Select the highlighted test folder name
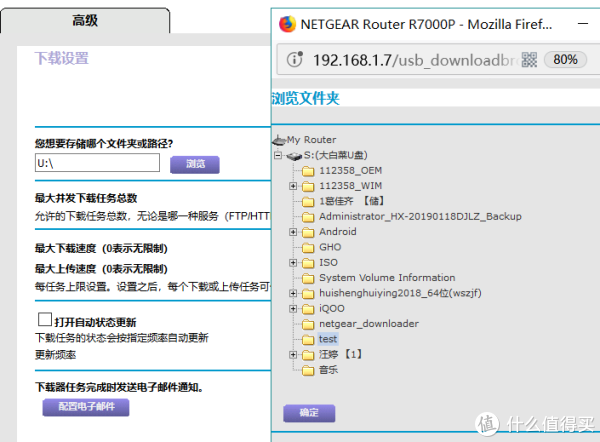The width and height of the screenshot is (600, 442). pyautogui.click(x=328, y=339)
